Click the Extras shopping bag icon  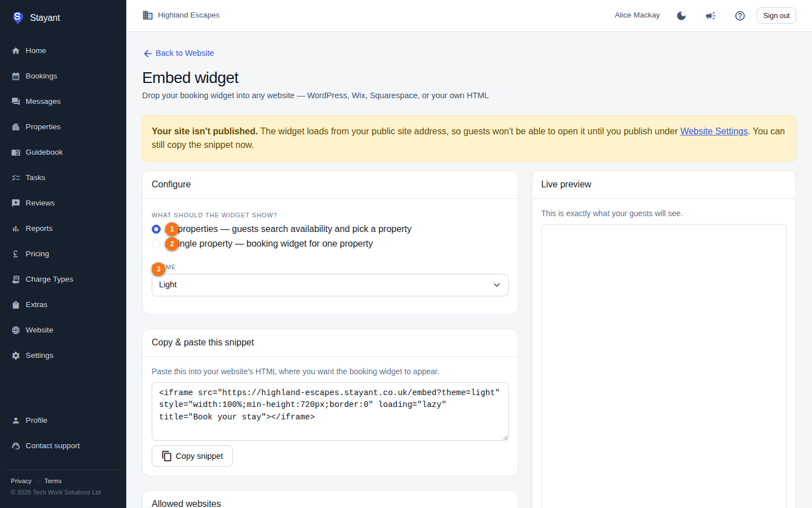[16, 305]
